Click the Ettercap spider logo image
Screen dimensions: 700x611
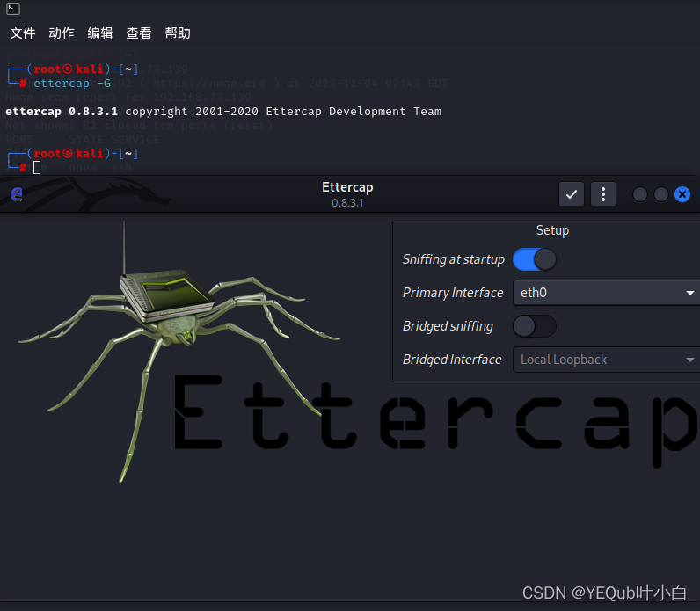[x=179, y=351]
